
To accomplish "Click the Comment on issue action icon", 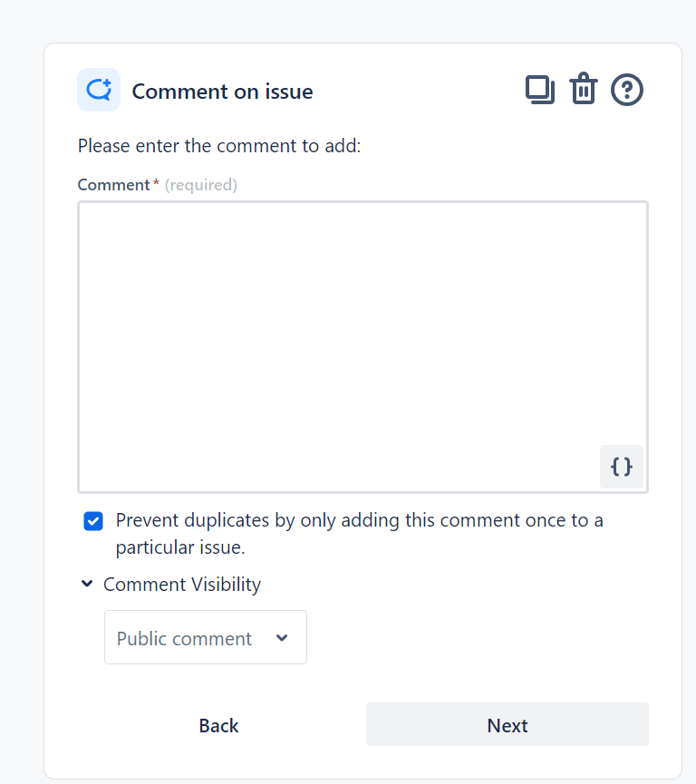I will pos(98,89).
